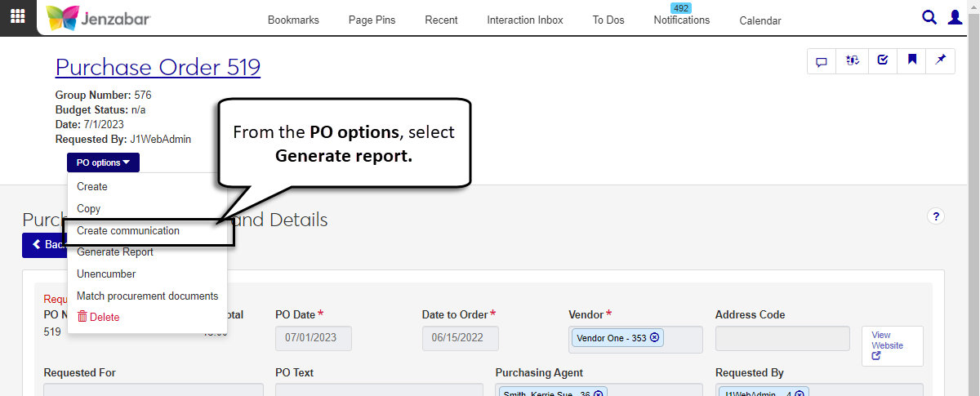Choose Create communication from the PO options

pyautogui.click(x=130, y=231)
